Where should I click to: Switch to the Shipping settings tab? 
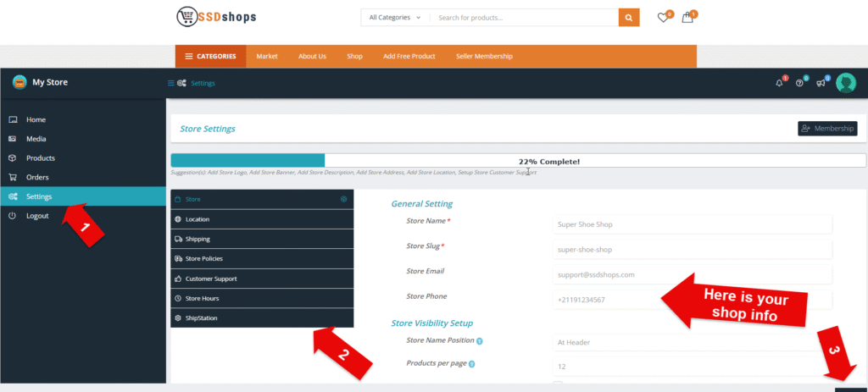pos(261,239)
